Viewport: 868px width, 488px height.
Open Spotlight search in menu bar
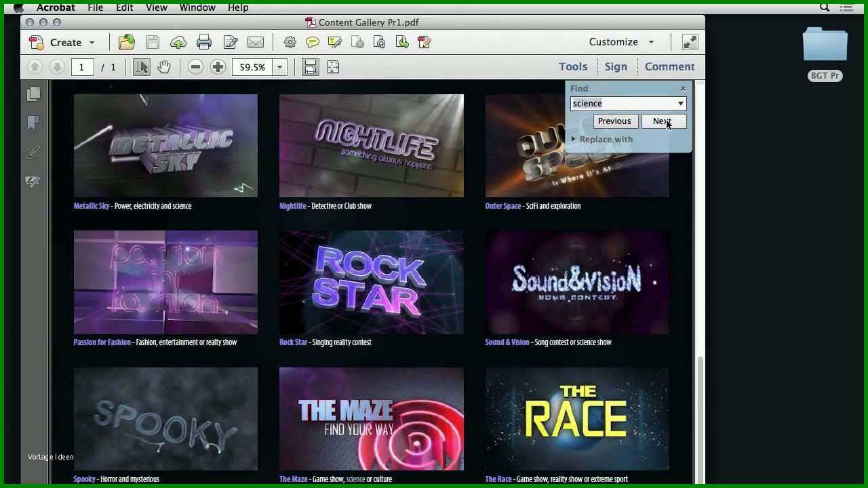tap(825, 7)
